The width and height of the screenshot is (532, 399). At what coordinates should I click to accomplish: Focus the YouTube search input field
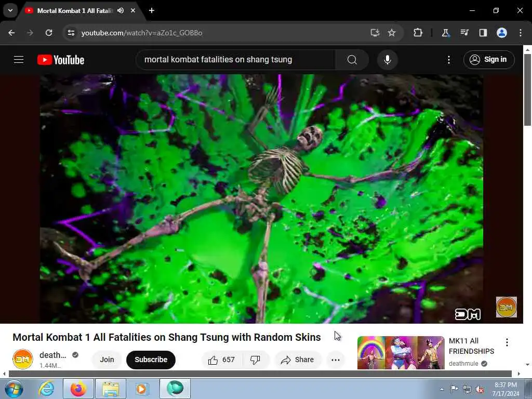click(236, 60)
